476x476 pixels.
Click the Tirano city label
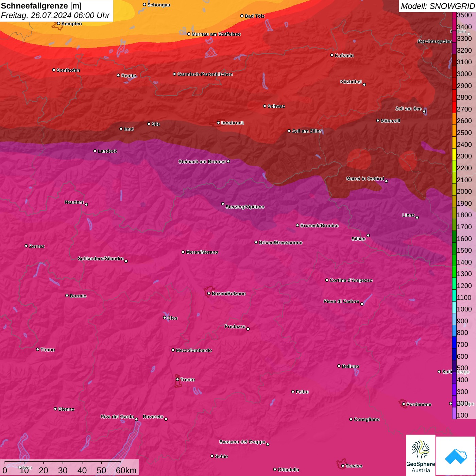click(48, 350)
